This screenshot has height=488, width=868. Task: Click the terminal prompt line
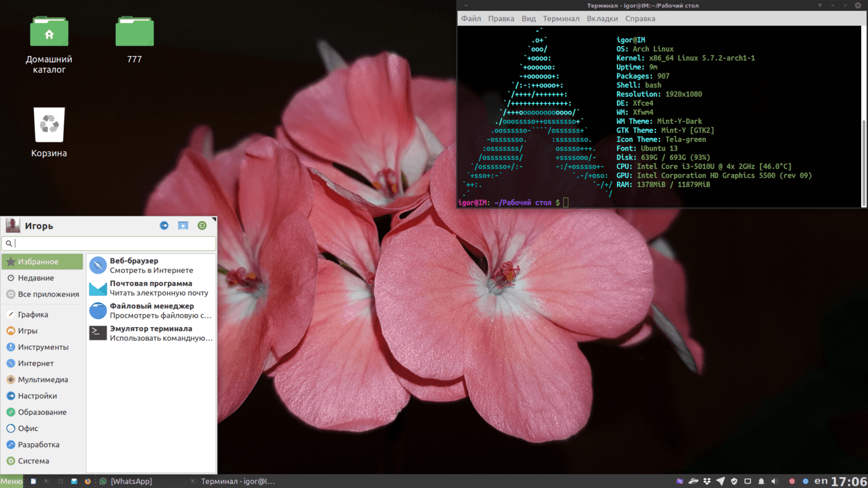coord(513,202)
